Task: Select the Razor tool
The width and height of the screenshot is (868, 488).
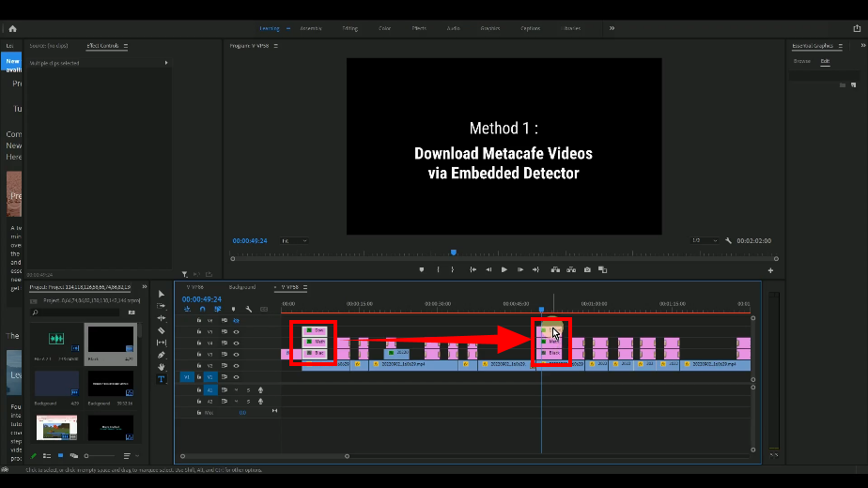Action: 161,331
